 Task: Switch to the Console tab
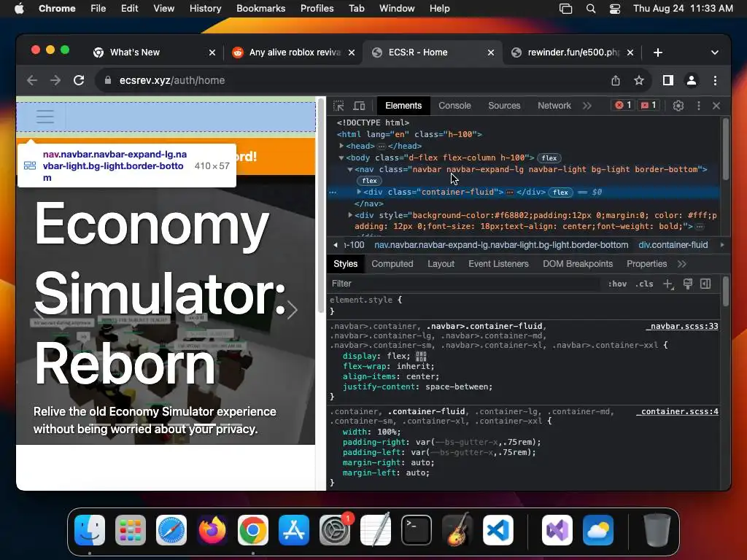[x=454, y=106]
